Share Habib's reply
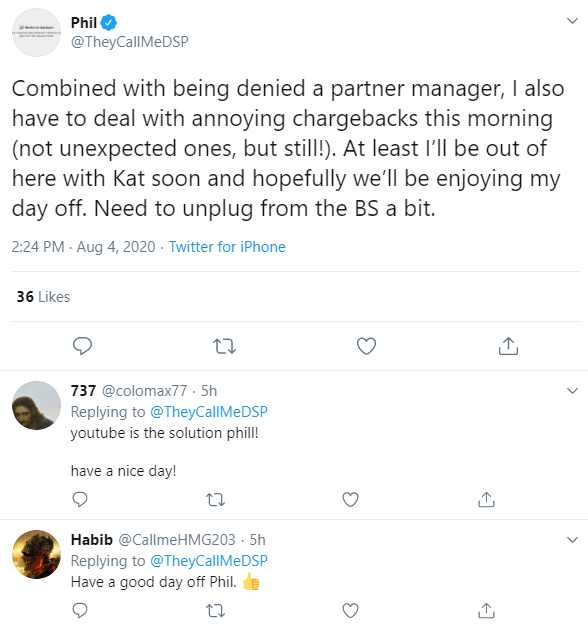 pos(486,610)
